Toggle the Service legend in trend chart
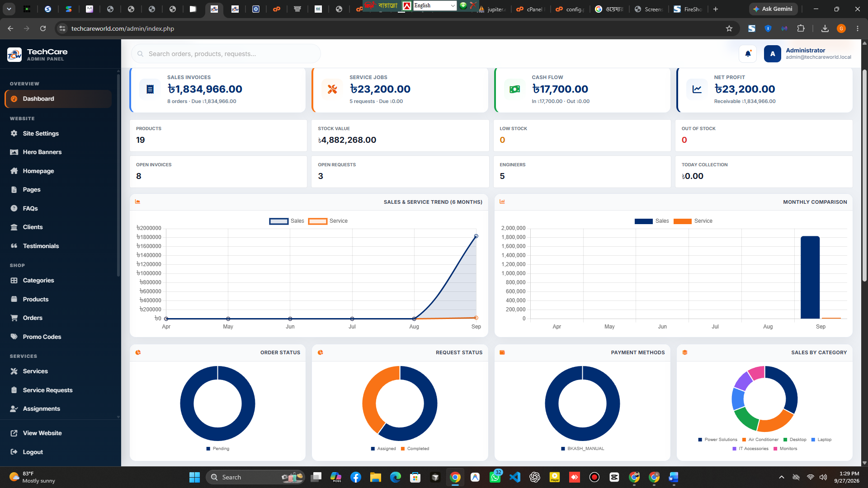Image resolution: width=868 pixels, height=488 pixels. (x=328, y=221)
